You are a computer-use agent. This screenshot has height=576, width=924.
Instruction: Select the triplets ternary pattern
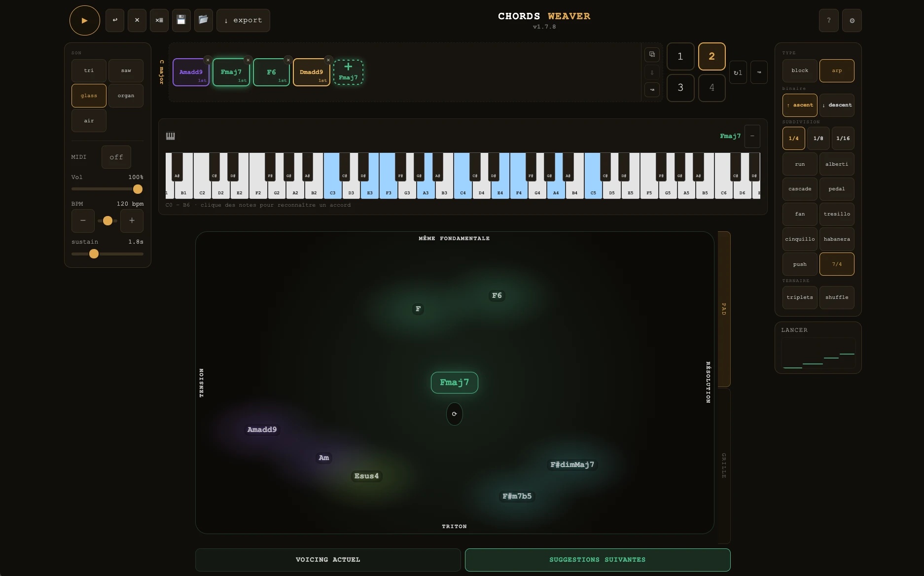[x=800, y=297]
